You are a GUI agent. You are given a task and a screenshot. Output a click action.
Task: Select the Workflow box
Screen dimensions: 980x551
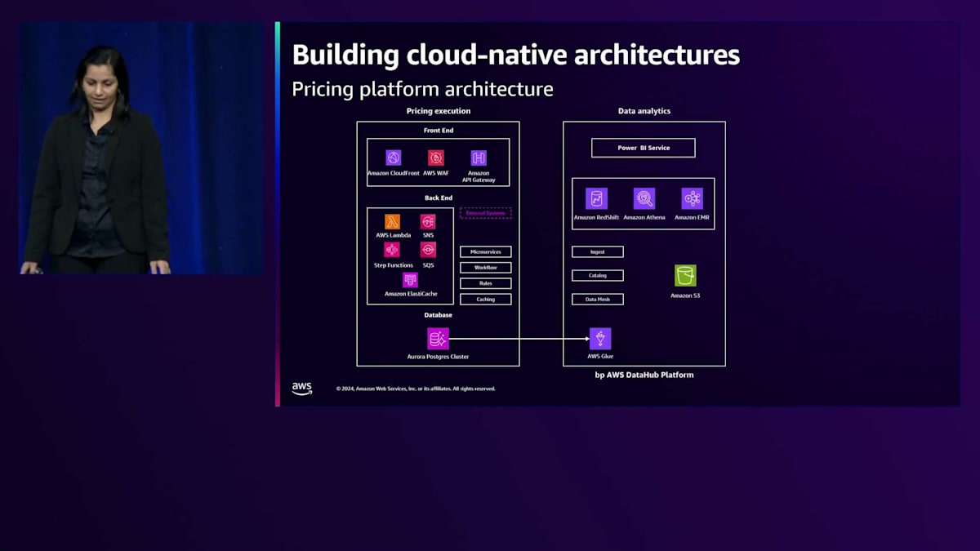(486, 268)
